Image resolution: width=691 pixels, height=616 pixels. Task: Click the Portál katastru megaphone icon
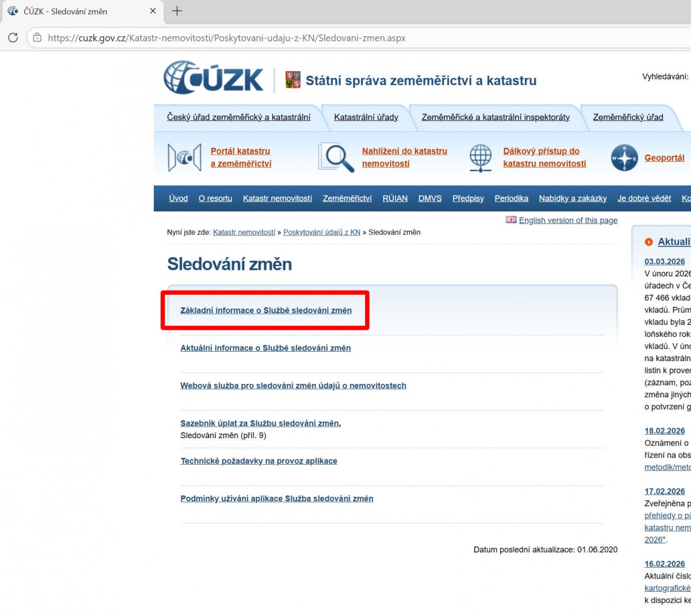tap(184, 157)
